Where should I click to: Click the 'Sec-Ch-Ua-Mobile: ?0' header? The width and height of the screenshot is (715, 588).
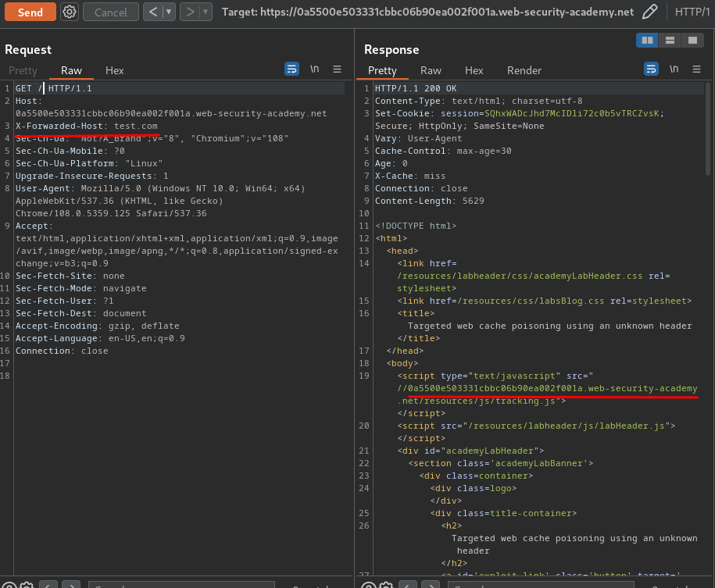[x=70, y=151]
